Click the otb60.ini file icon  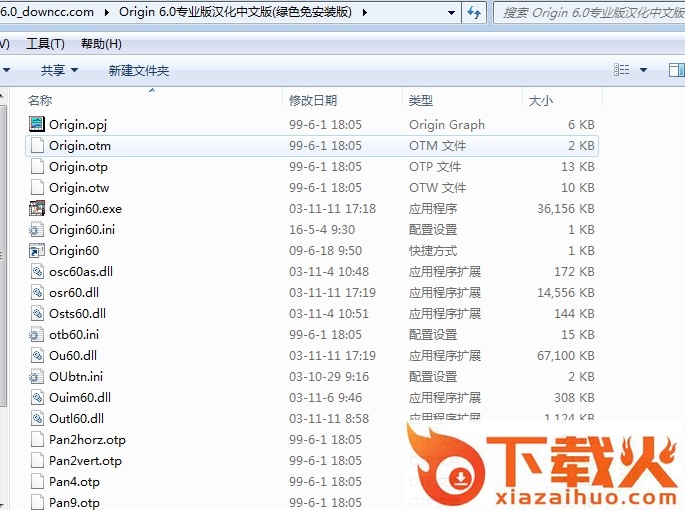[x=37, y=334]
